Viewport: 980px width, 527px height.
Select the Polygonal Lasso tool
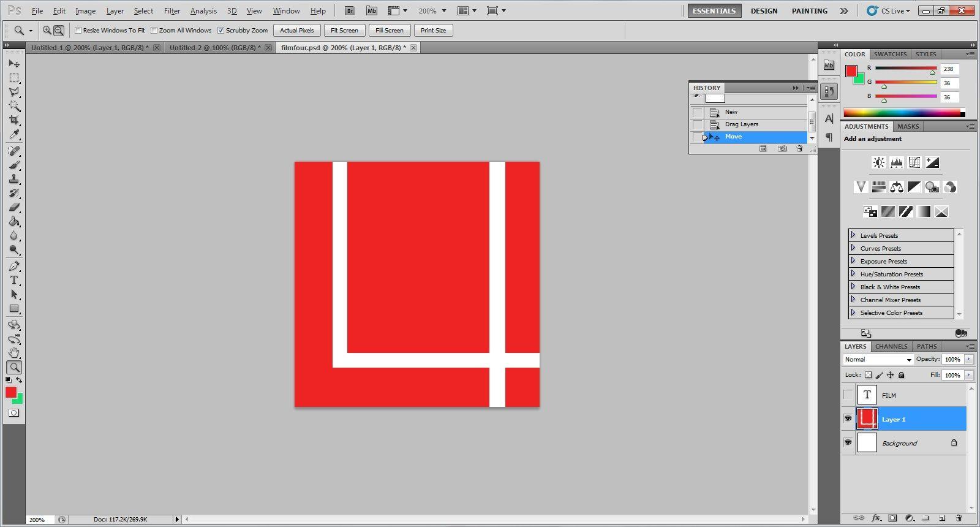pos(14,92)
